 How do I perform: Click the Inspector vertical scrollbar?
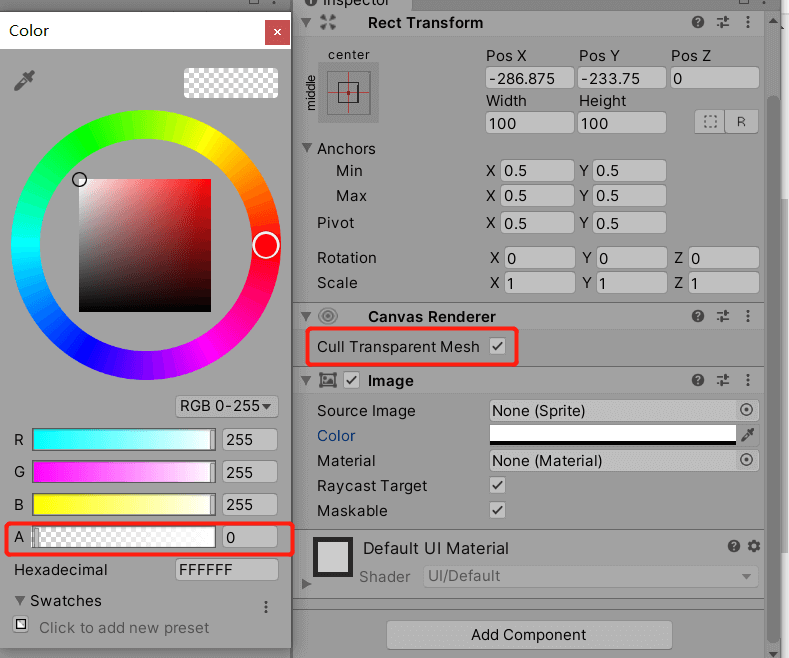tap(773, 367)
